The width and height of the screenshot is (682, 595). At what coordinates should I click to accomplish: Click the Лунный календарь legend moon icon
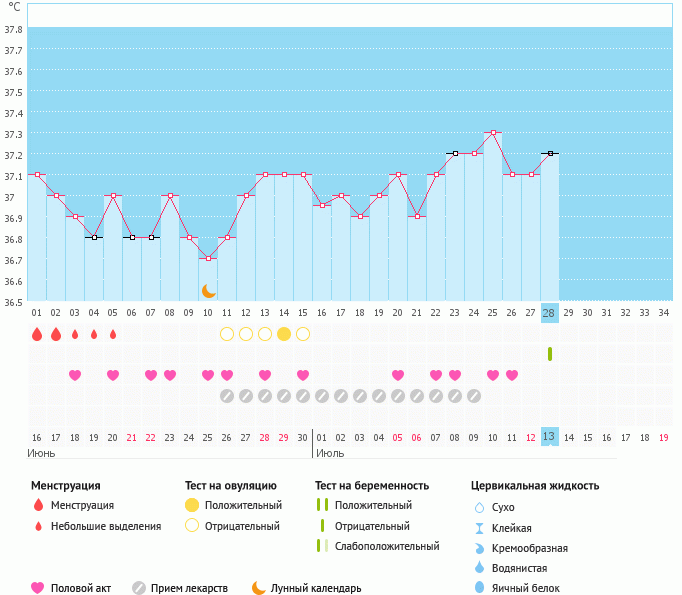259,588
